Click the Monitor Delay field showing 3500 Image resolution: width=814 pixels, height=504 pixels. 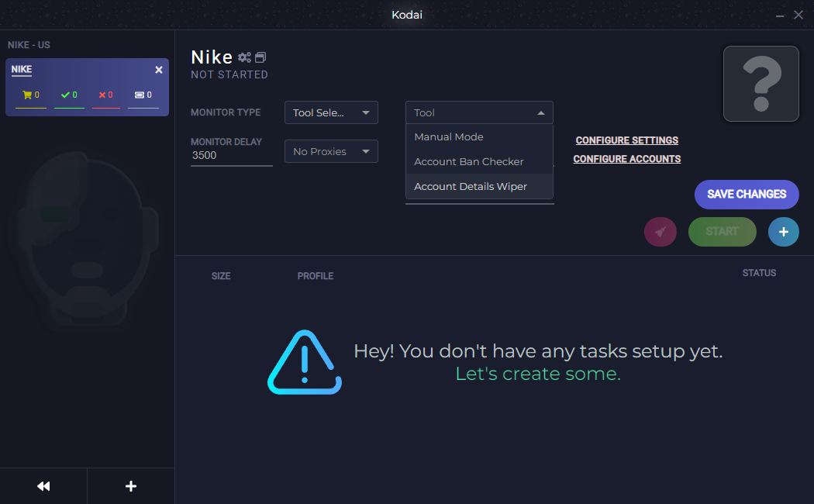(232, 156)
